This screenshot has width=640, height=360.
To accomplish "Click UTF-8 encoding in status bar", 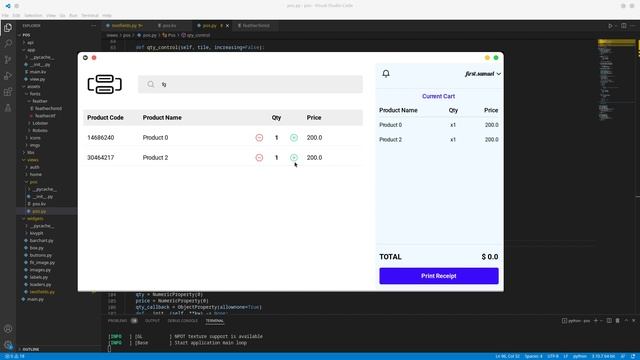I will pyautogui.click(x=553, y=356).
